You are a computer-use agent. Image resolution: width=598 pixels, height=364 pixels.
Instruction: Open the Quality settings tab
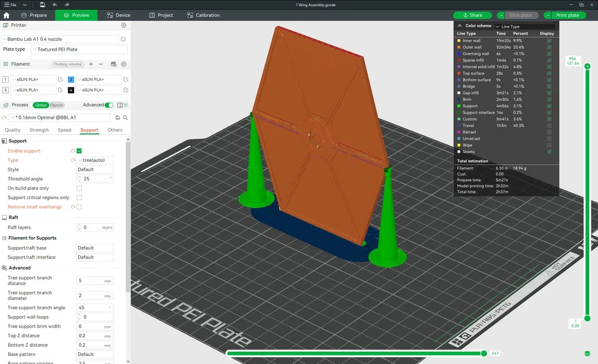coord(13,130)
